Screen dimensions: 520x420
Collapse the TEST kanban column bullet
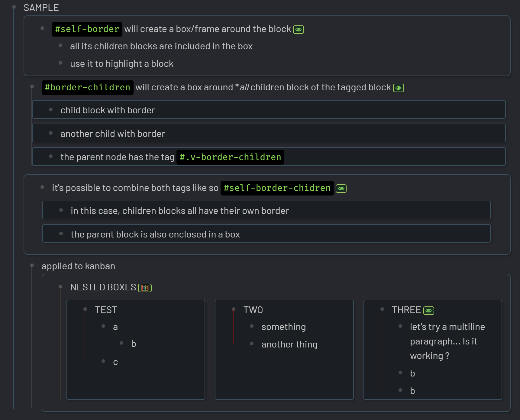pos(85,309)
